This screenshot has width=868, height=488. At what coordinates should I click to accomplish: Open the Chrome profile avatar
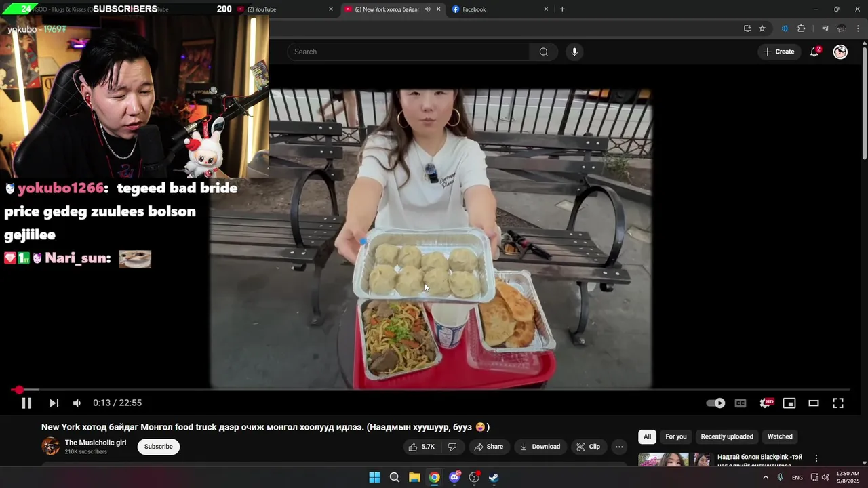click(x=842, y=28)
